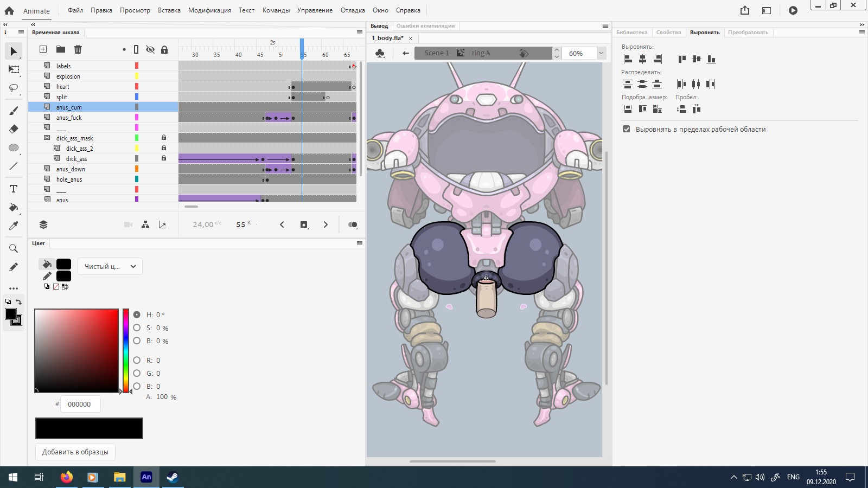Insert a keyframe from timeline controls
Image resolution: width=868 pixels, height=488 pixels.
click(x=304, y=225)
